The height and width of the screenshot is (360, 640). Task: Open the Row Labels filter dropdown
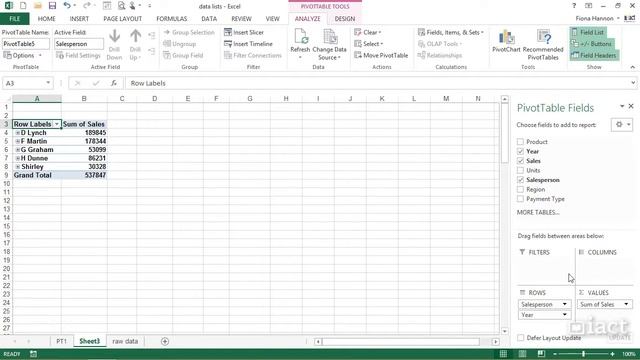[57, 124]
